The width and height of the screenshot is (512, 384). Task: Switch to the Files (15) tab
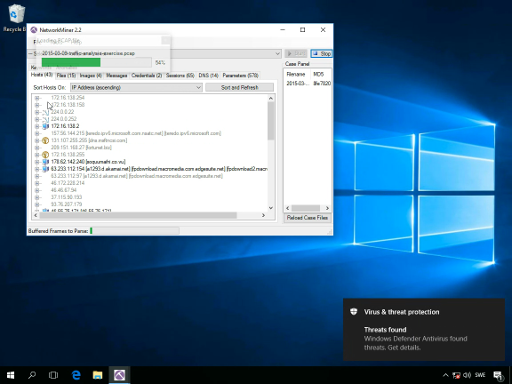pyautogui.click(x=66, y=76)
